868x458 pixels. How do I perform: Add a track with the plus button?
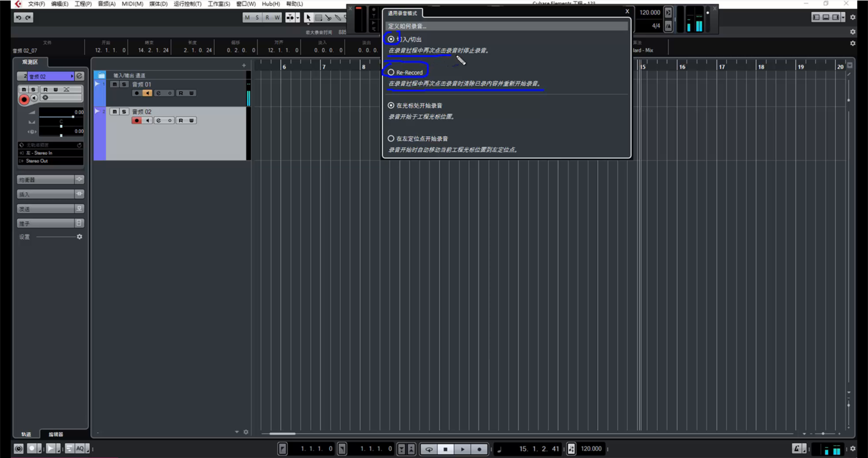click(x=244, y=66)
